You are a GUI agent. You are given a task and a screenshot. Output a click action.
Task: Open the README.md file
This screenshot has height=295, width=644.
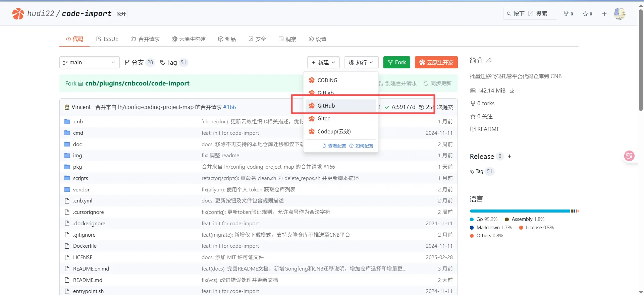88,280
